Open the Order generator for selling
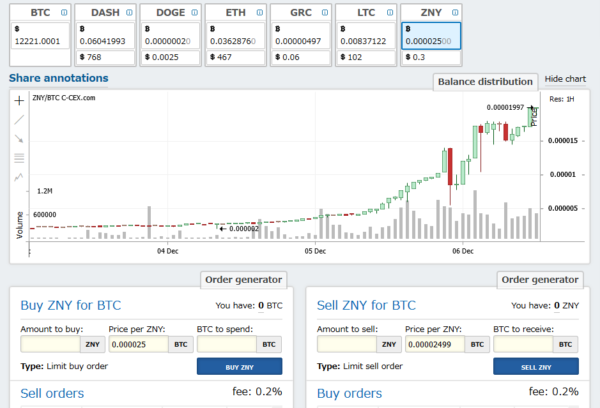Viewport: 600px width, 408px height. pos(540,280)
